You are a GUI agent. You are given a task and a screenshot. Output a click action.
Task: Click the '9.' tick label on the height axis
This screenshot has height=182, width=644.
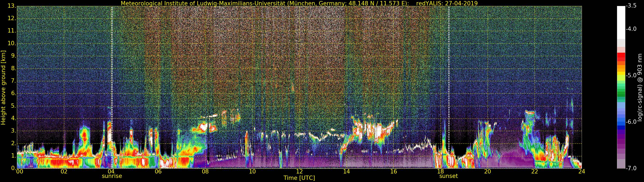(13, 56)
